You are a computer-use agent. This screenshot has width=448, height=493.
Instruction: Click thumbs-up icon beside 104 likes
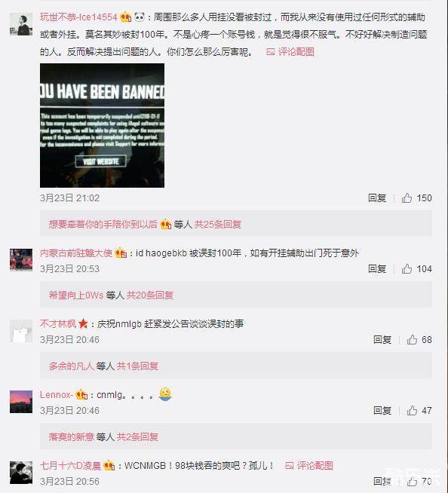click(407, 269)
